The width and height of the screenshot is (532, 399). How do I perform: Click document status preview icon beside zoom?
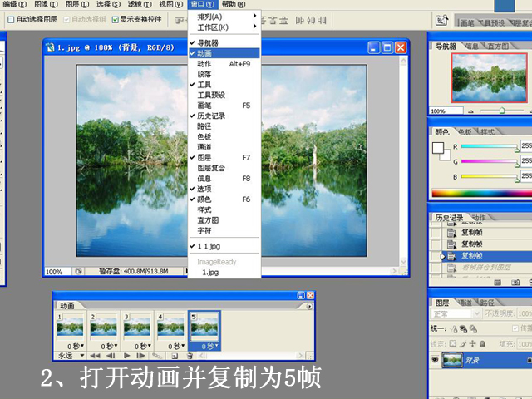[x=78, y=272]
